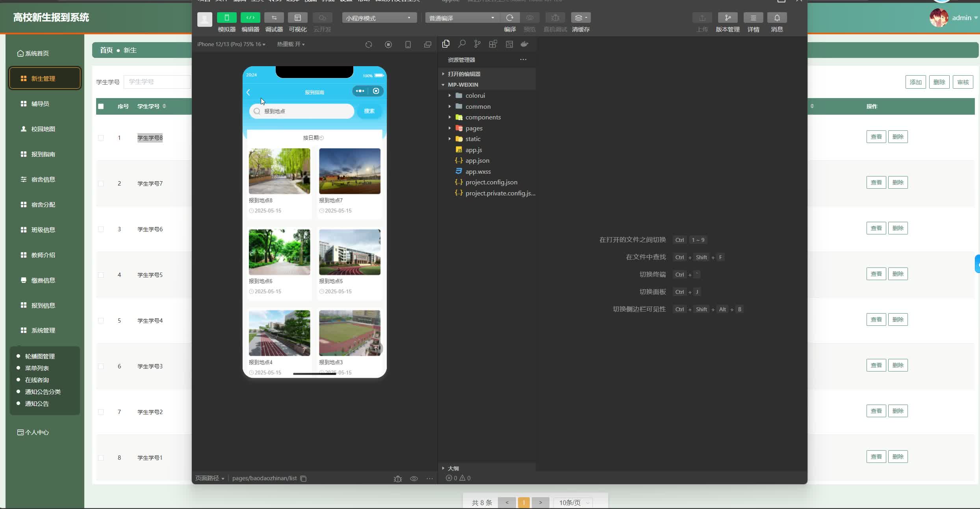
Task: Open Version Management branch icon
Action: coord(728,18)
